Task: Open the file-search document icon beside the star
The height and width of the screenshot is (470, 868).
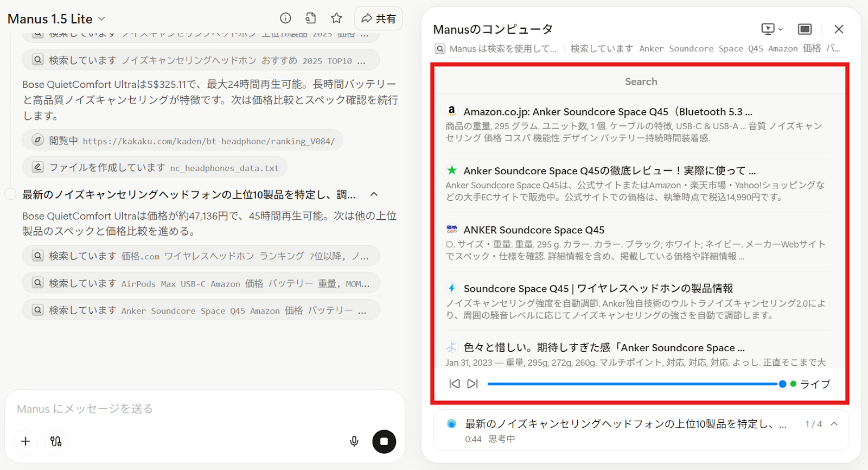Action: (311, 18)
